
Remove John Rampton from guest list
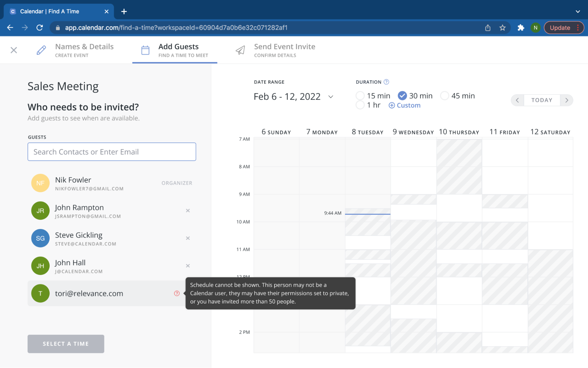coord(188,210)
